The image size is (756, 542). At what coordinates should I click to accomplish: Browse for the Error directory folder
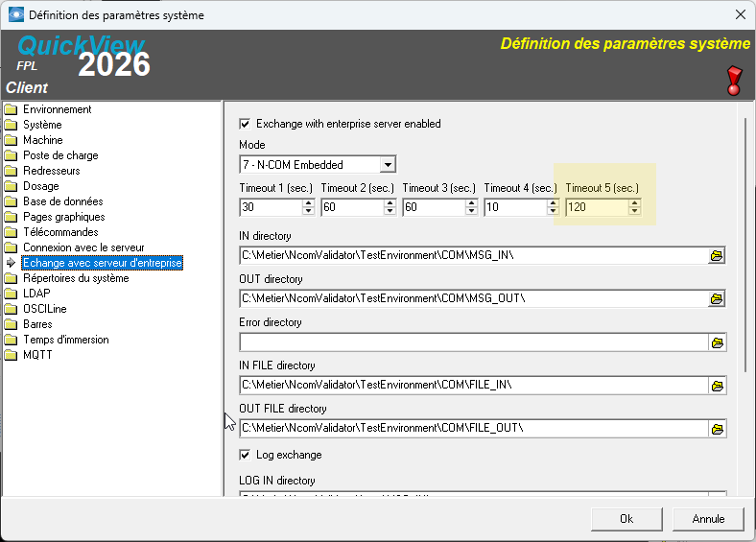point(717,342)
